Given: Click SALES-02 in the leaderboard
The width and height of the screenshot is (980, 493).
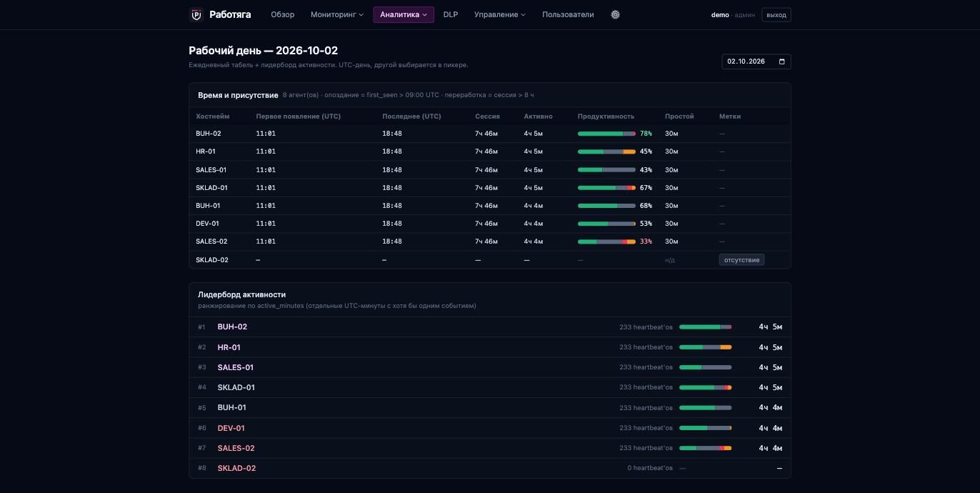Looking at the screenshot, I should 236,448.
